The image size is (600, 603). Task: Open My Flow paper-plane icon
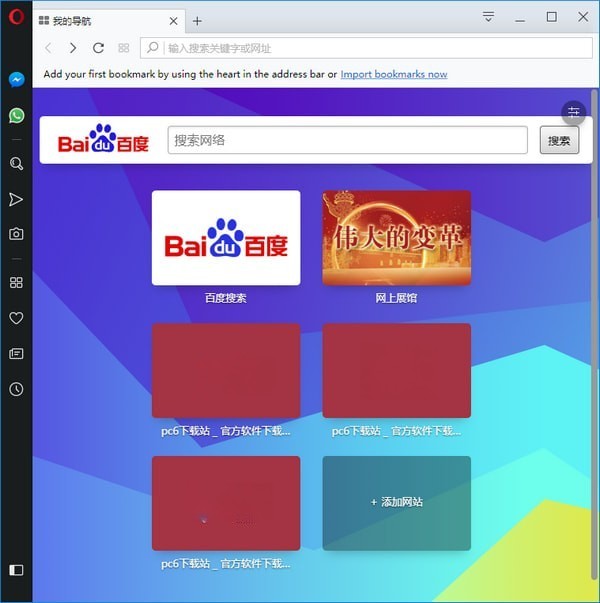(16, 199)
